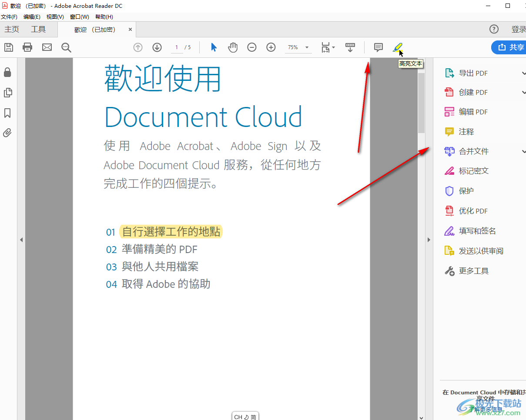Show page thumbnails panel icon
Screen dimensions: 526x420
pyautogui.click(x=7, y=93)
